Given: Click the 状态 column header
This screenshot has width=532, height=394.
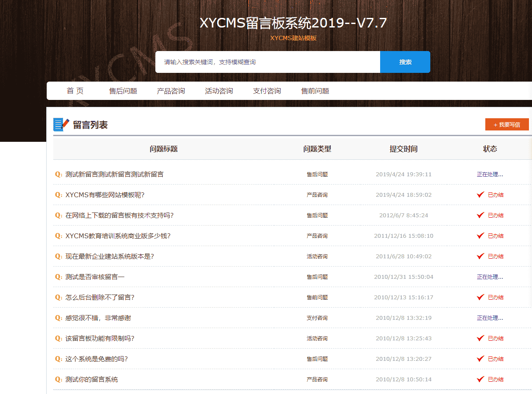Looking at the screenshot, I should pyautogui.click(x=490, y=149).
